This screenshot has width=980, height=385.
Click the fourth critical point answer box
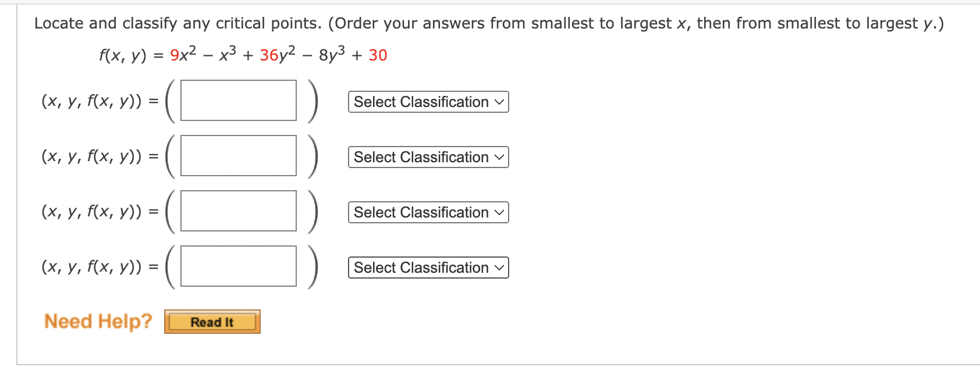pyautogui.click(x=239, y=266)
